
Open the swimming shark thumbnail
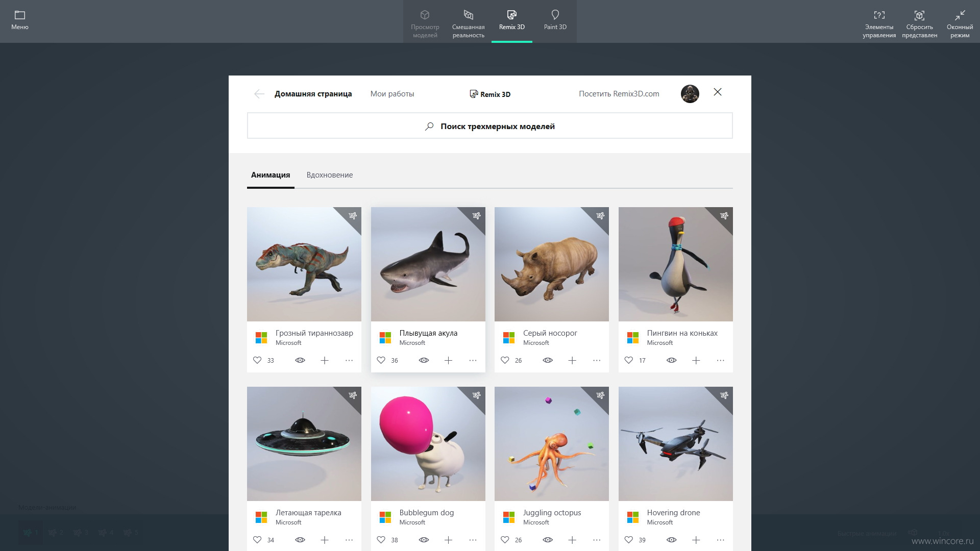point(428,264)
